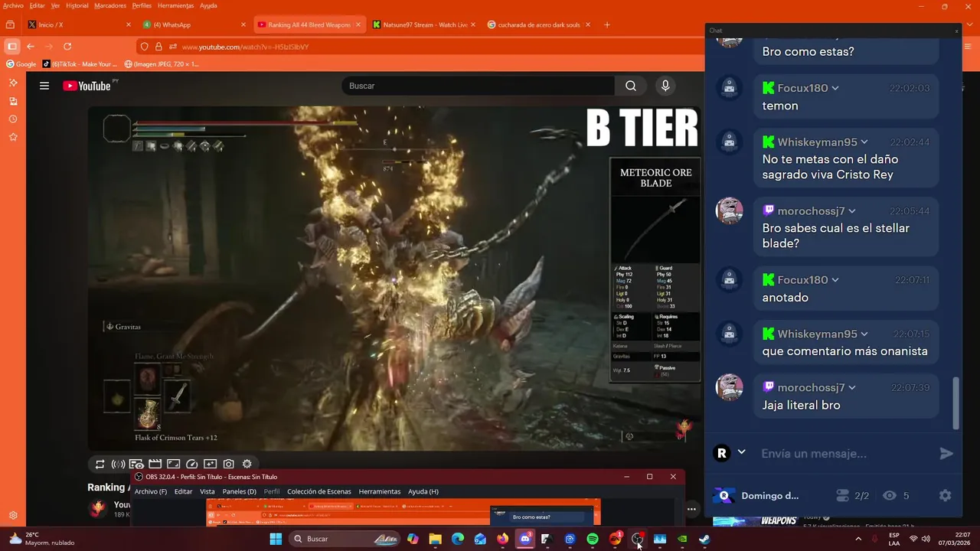Click Windows taskbar Buscar search box

click(344, 539)
